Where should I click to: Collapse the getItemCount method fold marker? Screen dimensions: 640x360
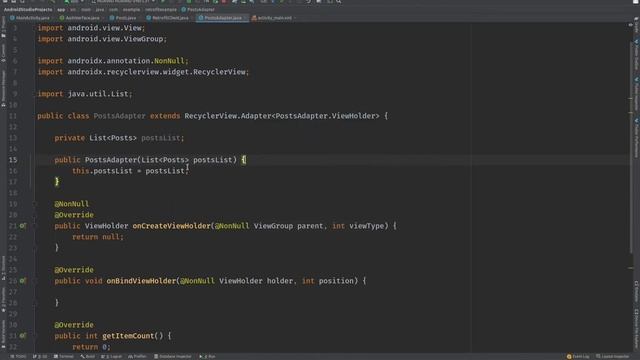click(x=35, y=336)
